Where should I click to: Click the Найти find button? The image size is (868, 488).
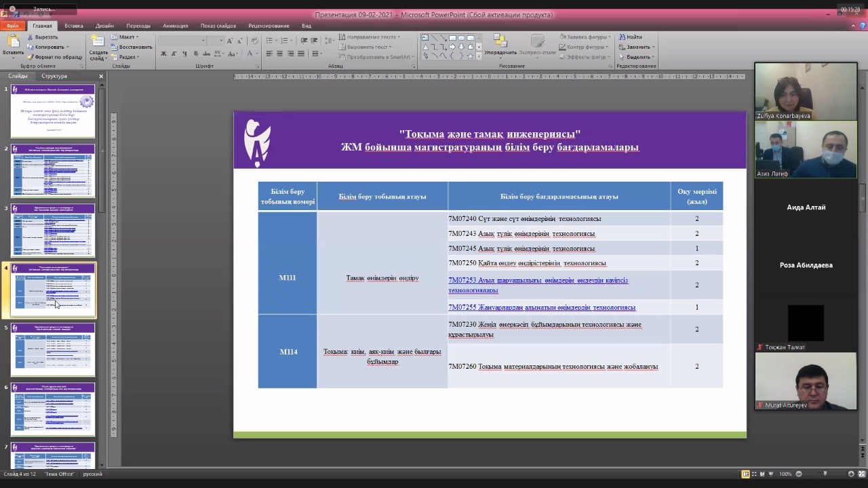click(x=630, y=37)
